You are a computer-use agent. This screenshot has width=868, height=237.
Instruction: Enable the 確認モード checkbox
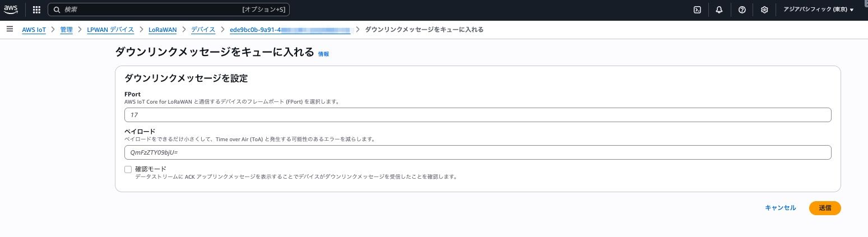pos(128,169)
